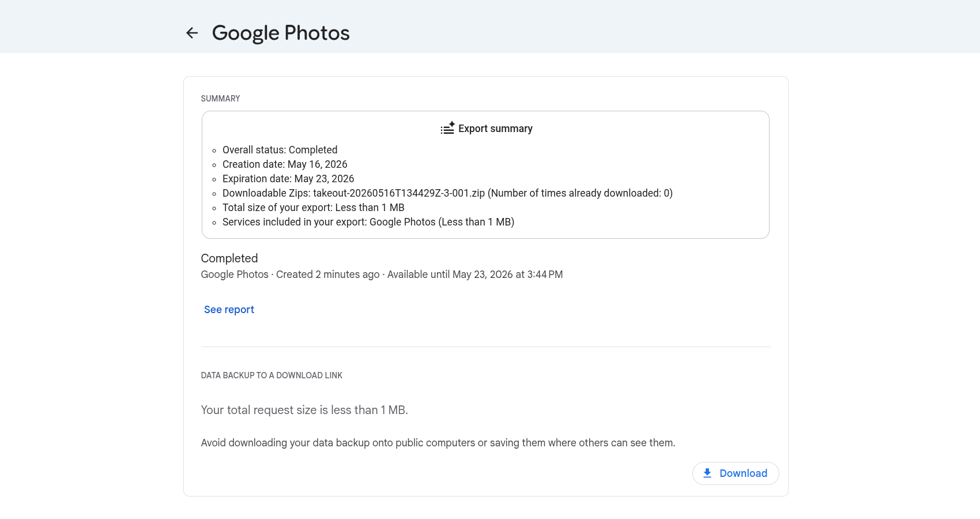This screenshot has height=519, width=980.
Task: Select the Google Photos page title
Action: (281, 33)
